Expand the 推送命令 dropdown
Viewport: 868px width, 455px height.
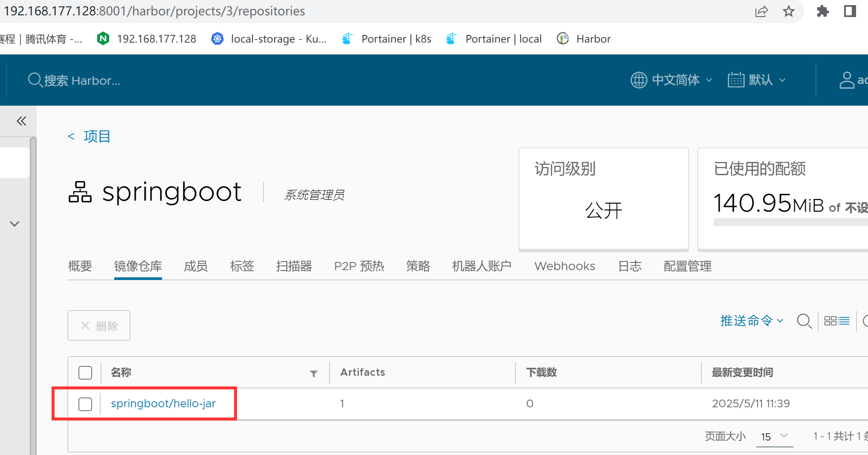tap(752, 320)
